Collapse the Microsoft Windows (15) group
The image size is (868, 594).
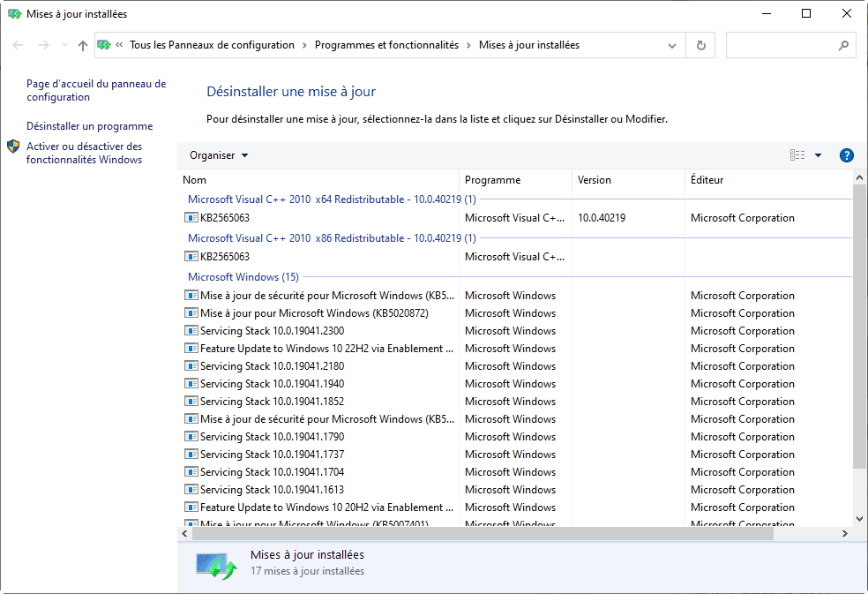tap(243, 277)
